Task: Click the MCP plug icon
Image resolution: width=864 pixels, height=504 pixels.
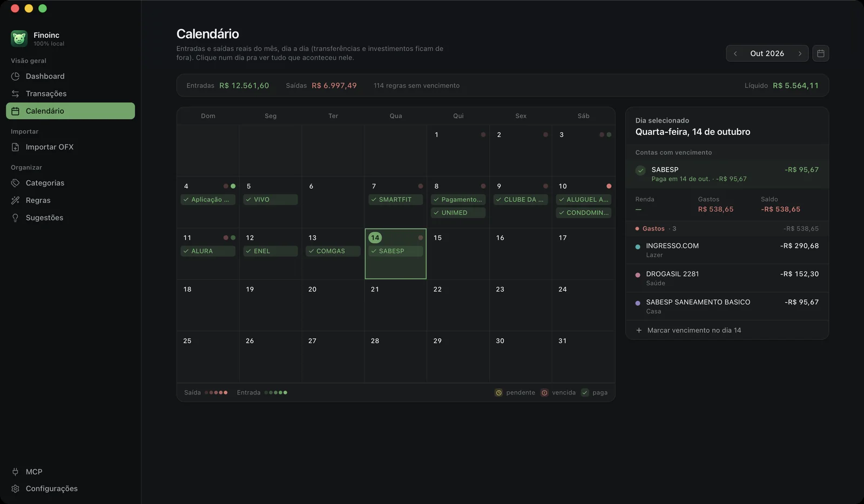Action: click(15, 472)
